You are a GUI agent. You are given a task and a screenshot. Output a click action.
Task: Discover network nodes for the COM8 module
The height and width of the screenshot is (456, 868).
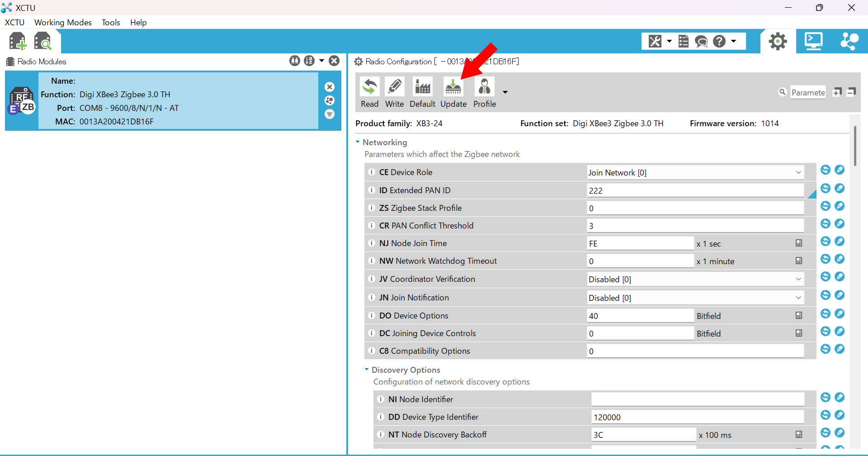pos(330,100)
